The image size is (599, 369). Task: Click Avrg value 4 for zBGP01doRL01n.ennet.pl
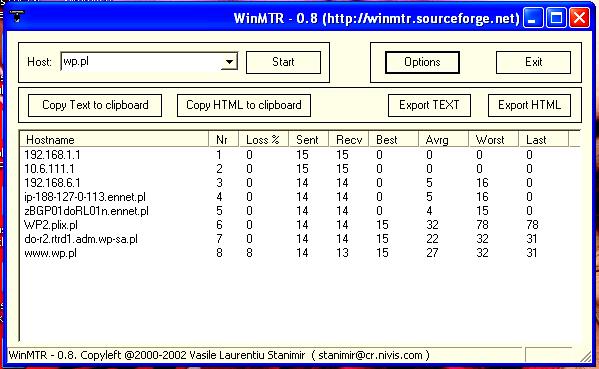point(429,211)
